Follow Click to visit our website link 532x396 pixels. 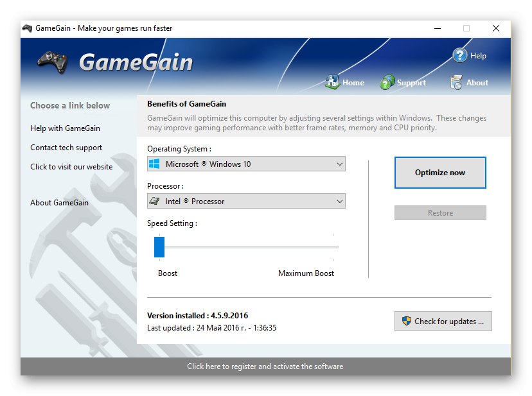[71, 167]
